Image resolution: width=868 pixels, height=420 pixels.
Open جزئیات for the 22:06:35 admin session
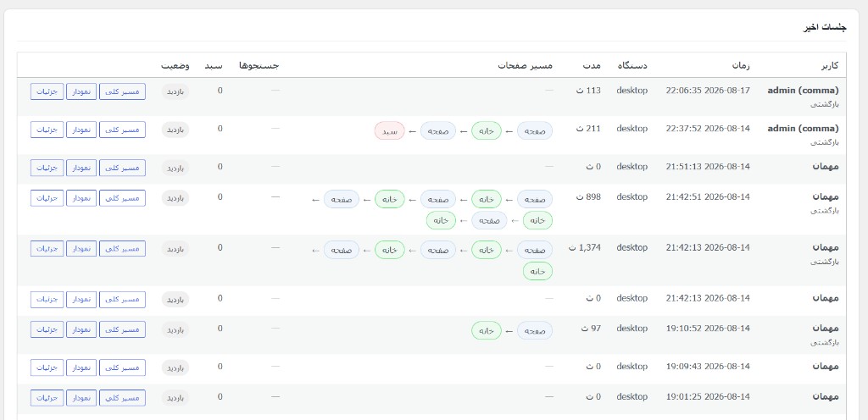47,91
